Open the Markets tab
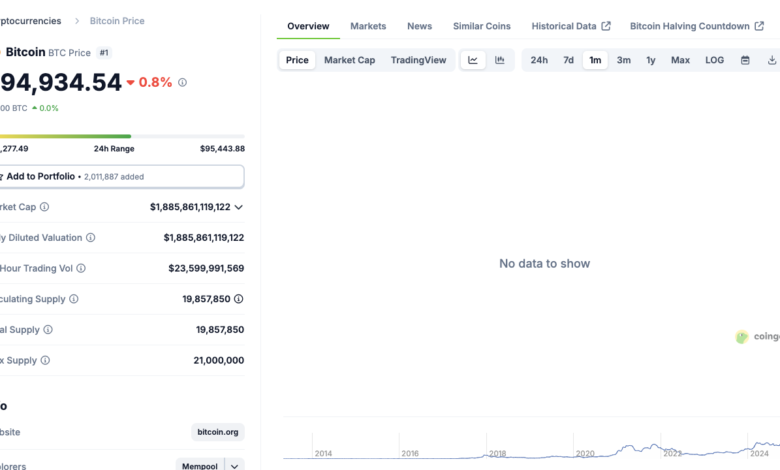780x470 pixels. [368, 26]
